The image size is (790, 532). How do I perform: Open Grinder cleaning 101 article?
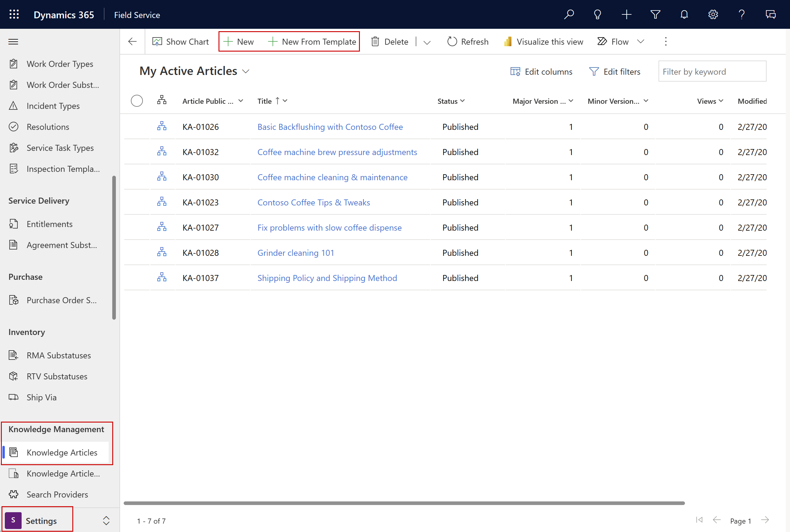(295, 252)
